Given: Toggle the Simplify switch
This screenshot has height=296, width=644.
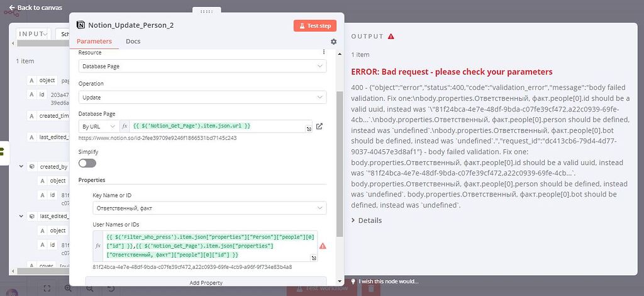Looking at the screenshot, I should click(87, 163).
